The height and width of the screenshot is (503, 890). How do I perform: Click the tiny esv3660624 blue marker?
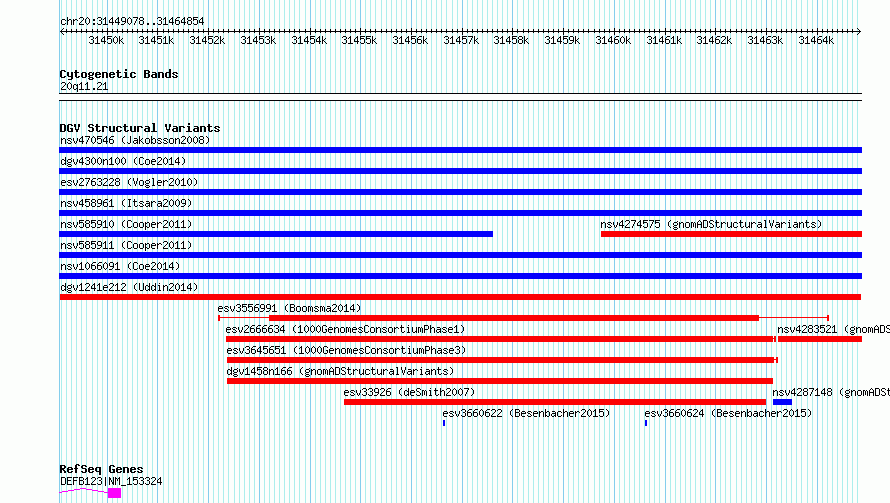click(x=646, y=423)
